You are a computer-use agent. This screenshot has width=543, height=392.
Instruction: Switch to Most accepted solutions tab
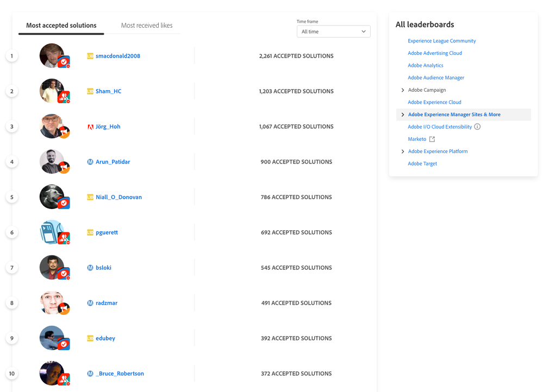61,26
